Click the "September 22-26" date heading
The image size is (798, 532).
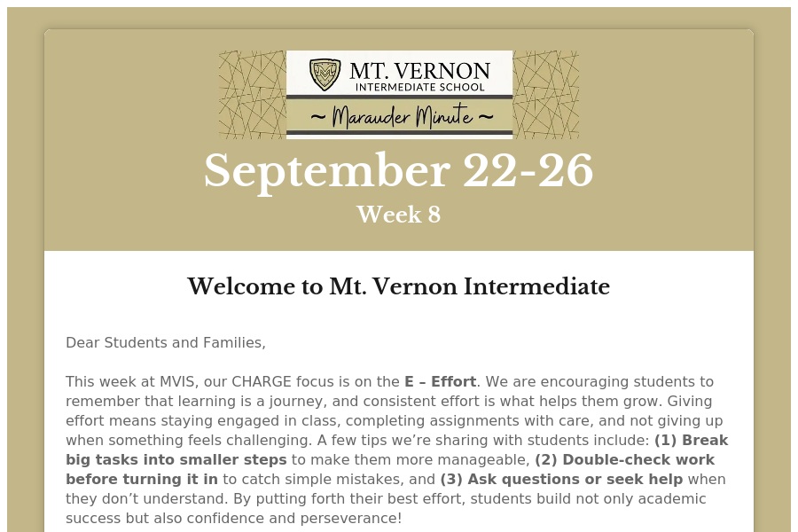[x=399, y=170]
